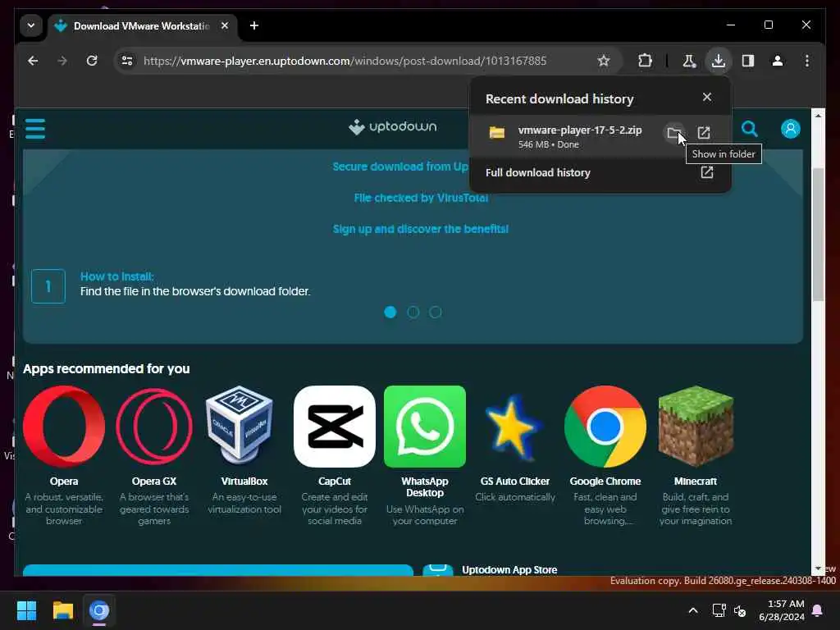Click the Uptodown App Store text

[x=509, y=570]
